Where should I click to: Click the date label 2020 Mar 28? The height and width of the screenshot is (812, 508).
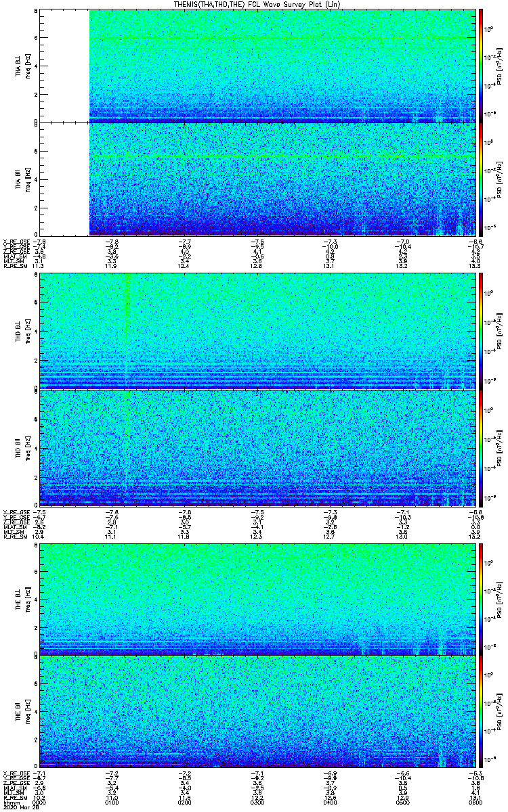point(20,807)
